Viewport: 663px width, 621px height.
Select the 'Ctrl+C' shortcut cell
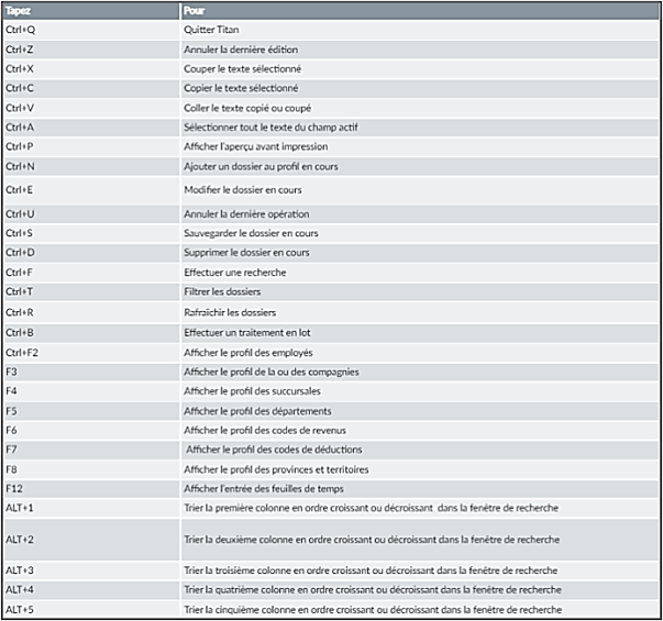coord(91,88)
